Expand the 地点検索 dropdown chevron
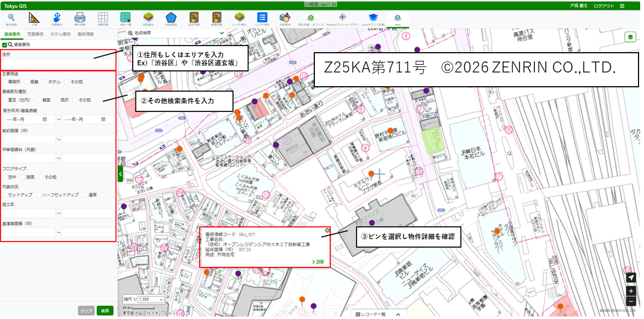This screenshot has width=644, height=319. click(x=222, y=33)
